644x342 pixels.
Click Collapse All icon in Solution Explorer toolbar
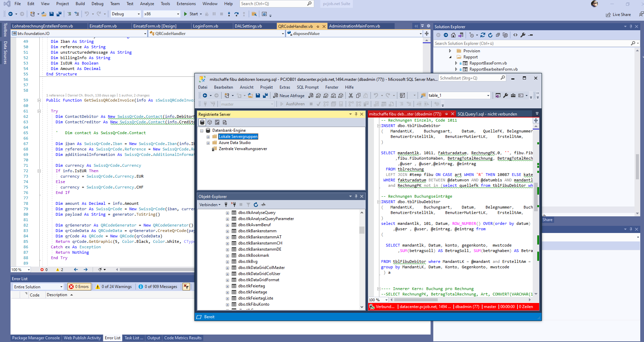click(x=498, y=35)
